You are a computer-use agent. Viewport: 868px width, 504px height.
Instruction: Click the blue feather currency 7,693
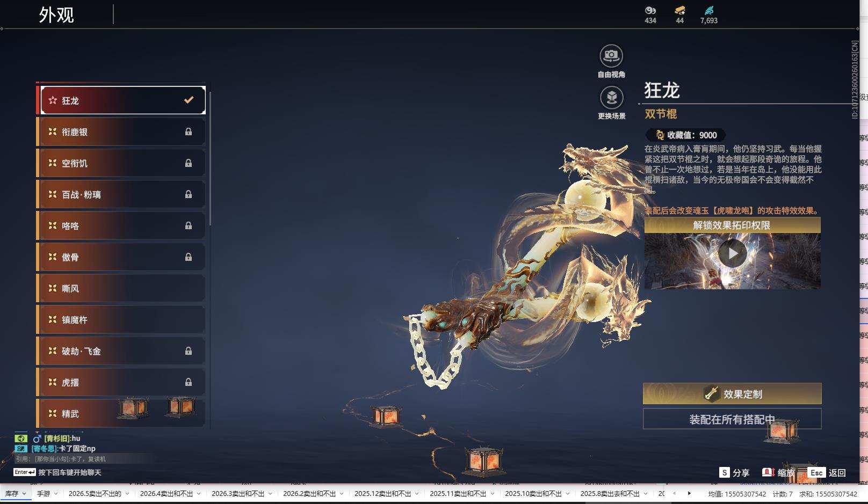709,10
